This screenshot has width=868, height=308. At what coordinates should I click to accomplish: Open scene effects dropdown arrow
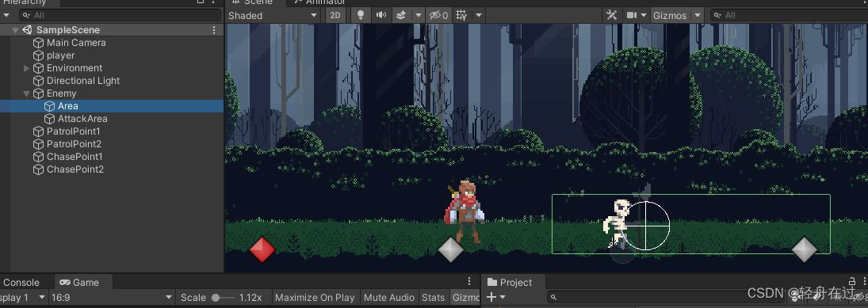coord(419,16)
